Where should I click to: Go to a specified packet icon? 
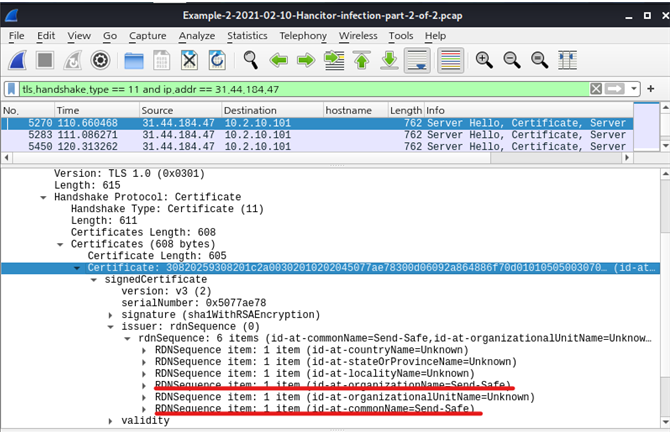point(334,60)
